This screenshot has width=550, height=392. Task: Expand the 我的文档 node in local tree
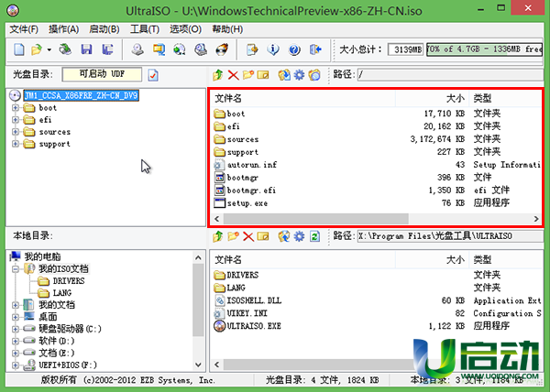16,304
